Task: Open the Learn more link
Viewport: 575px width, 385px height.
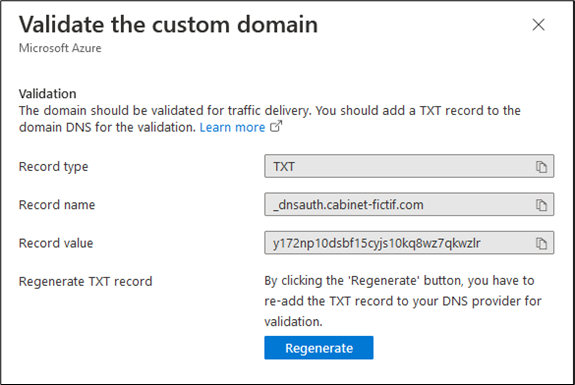Action: click(232, 127)
